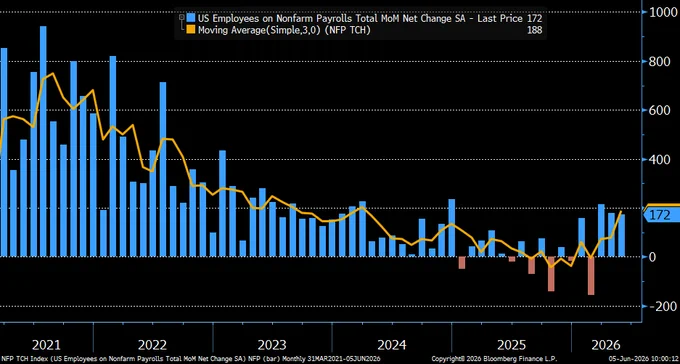This screenshot has height=364, width=680.
Task: Select the 2022 year label on x-axis
Action: pyautogui.click(x=152, y=345)
